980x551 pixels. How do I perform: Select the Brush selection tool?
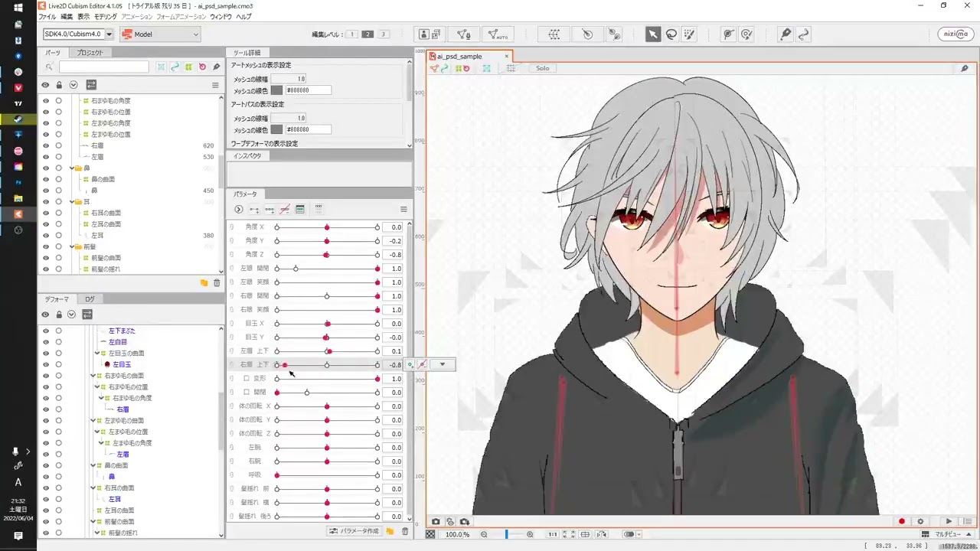point(689,34)
